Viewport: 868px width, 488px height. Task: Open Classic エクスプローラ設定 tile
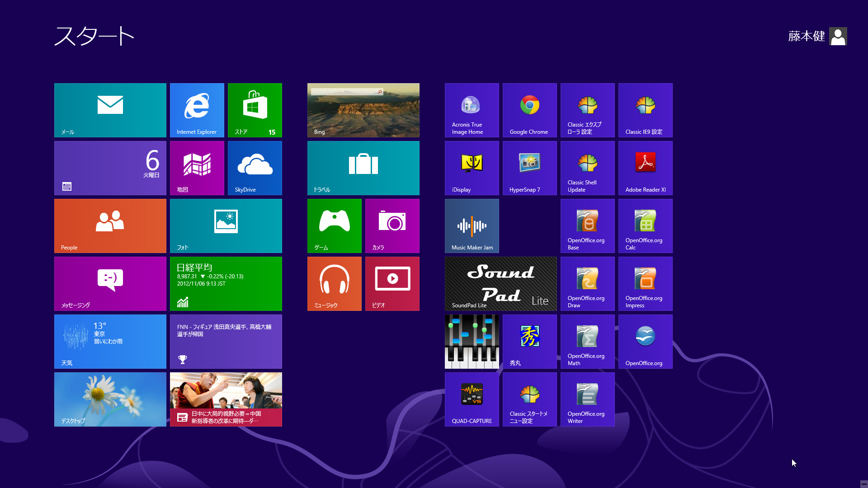click(588, 110)
